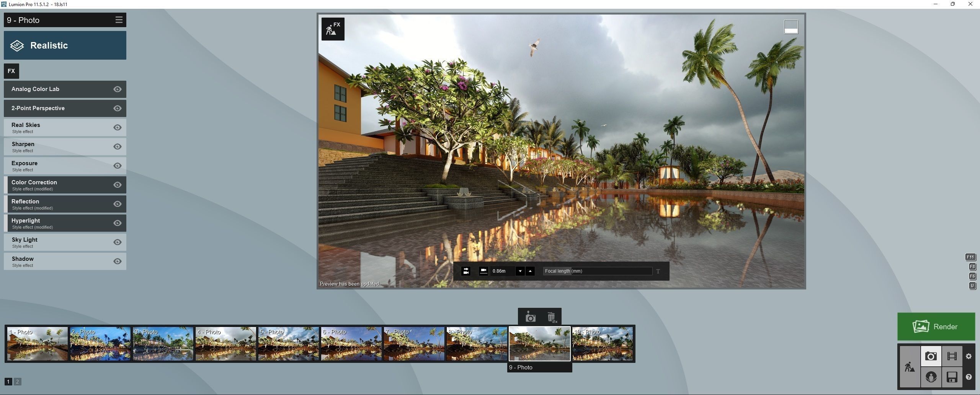Click the Realistic style button
Screen dimensions: 980x395
pyautogui.click(x=65, y=46)
